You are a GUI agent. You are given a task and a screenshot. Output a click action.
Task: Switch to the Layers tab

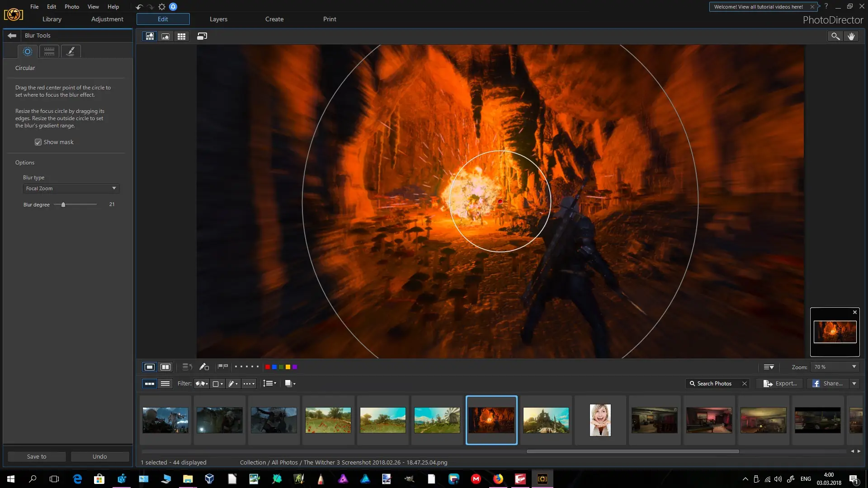[x=218, y=19]
